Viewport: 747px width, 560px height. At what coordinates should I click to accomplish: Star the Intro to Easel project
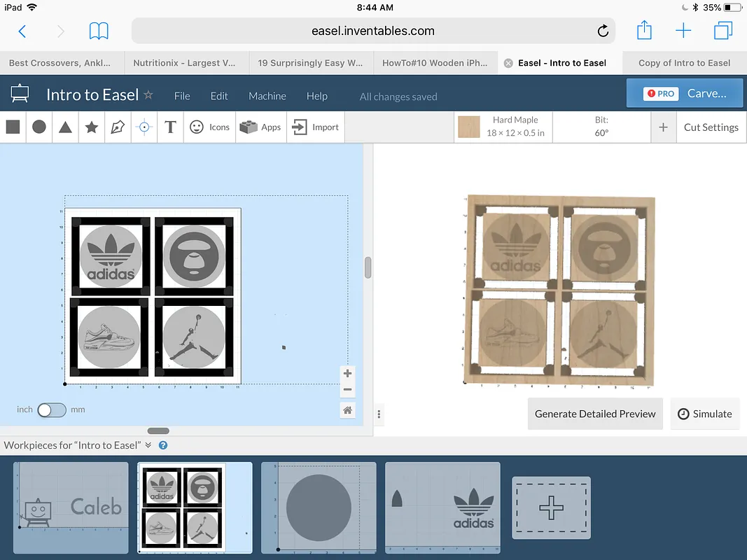coord(148,94)
